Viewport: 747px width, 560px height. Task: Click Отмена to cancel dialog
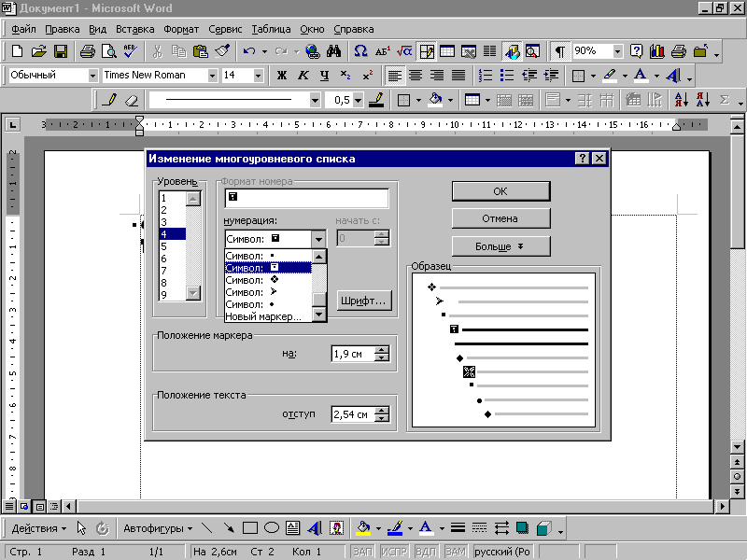coord(500,218)
